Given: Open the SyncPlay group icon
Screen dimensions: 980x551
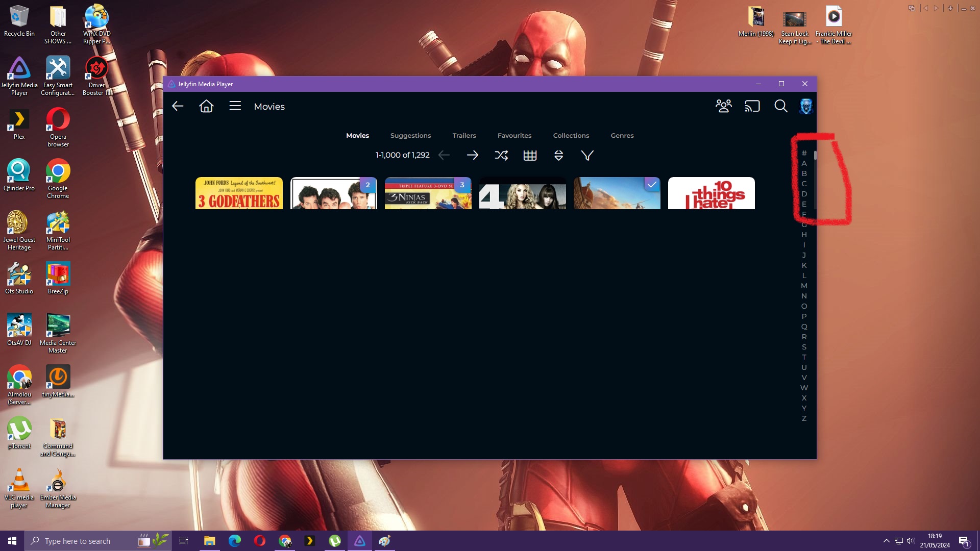Looking at the screenshot, I should coord(723,106).
